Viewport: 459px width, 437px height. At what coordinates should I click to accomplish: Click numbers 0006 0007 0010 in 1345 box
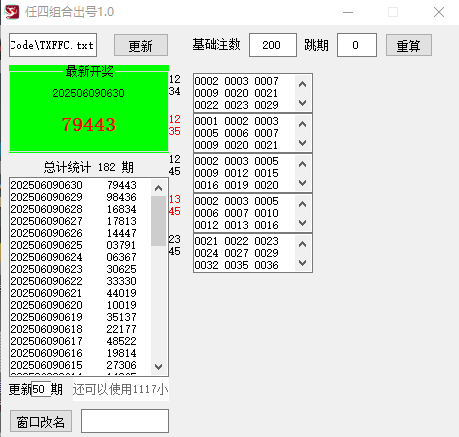tap(236, 213)
